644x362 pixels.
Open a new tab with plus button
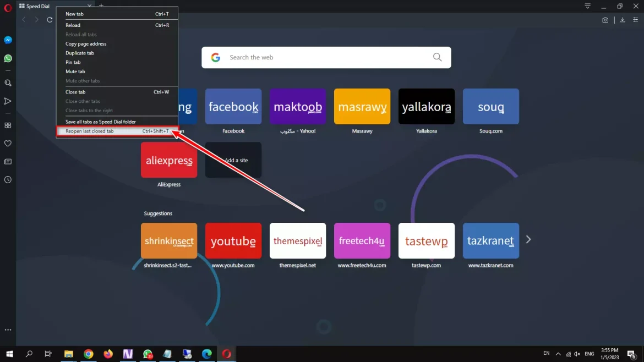(x=101, y=6)
